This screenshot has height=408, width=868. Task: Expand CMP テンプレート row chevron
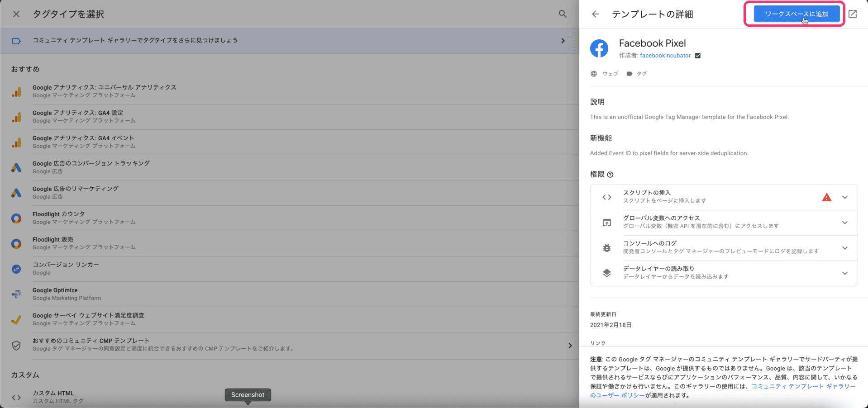(570, 346)
